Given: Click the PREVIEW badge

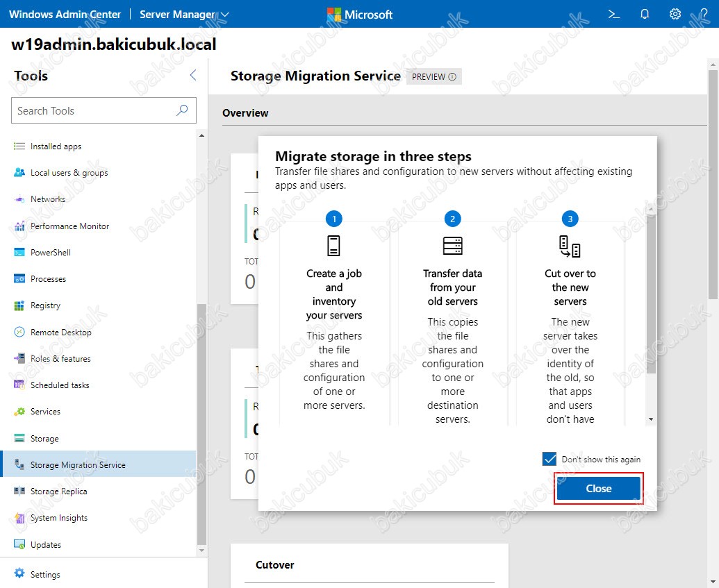Looking at the screenshot, I should 433,76.
